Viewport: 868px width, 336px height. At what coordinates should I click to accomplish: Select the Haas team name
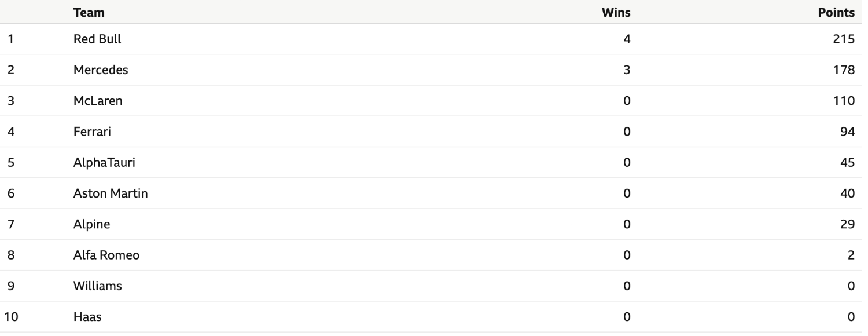click(x=88, y=317)
